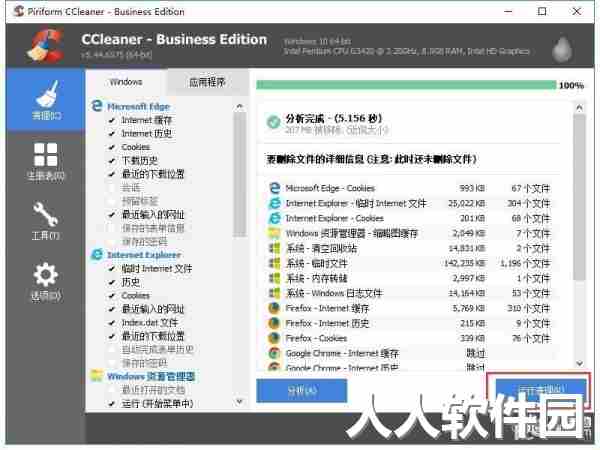Viewport: 600px width, 450px height.
Task: Click the green analysis complete checkmark icon
Action: coord(273,122)
